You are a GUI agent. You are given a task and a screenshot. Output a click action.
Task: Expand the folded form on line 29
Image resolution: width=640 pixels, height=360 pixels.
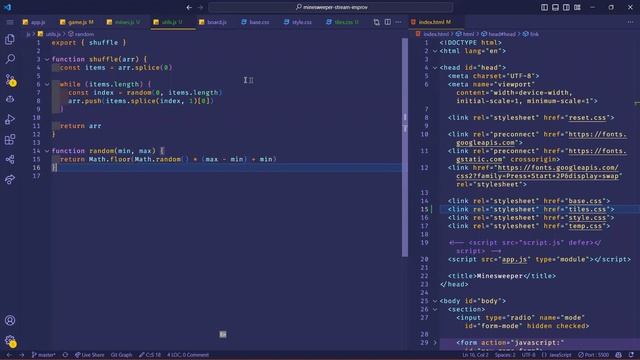(x=435, y=342)
